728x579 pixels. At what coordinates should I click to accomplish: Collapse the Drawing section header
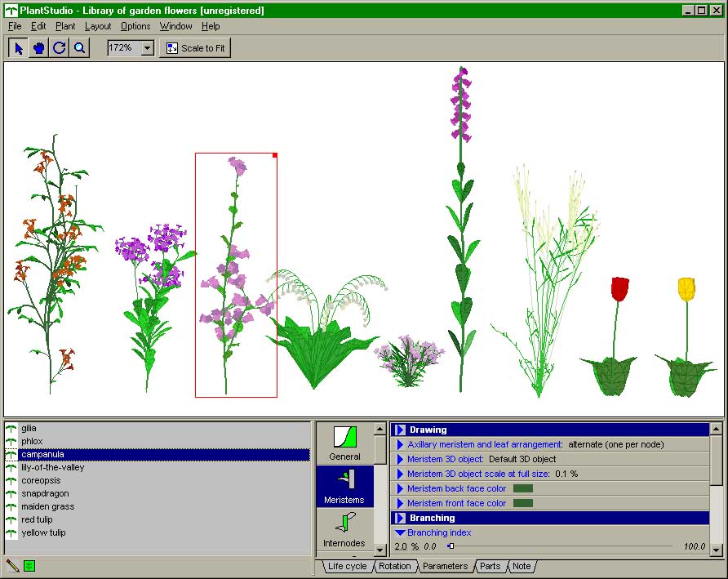[400, 430]
